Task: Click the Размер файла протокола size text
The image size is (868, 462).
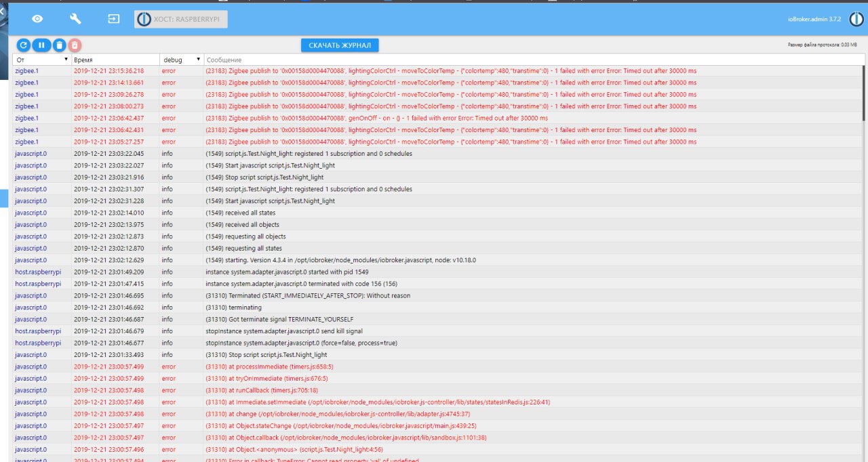Action: [x=822, y=45]
